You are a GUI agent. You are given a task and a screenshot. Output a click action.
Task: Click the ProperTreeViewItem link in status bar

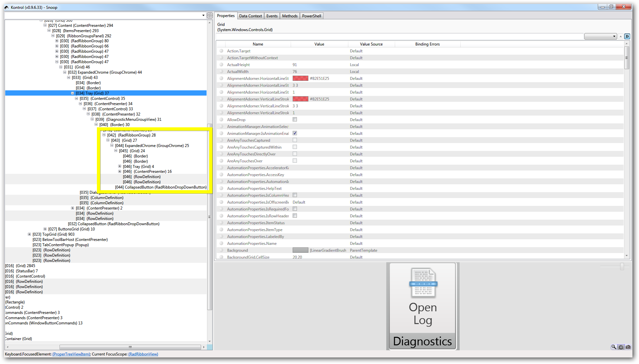[x=71, y=354]
